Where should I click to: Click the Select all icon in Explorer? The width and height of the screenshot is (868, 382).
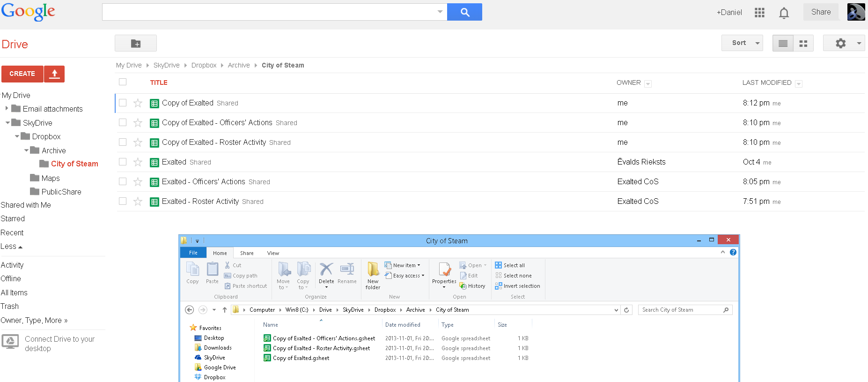pos(498,265)
